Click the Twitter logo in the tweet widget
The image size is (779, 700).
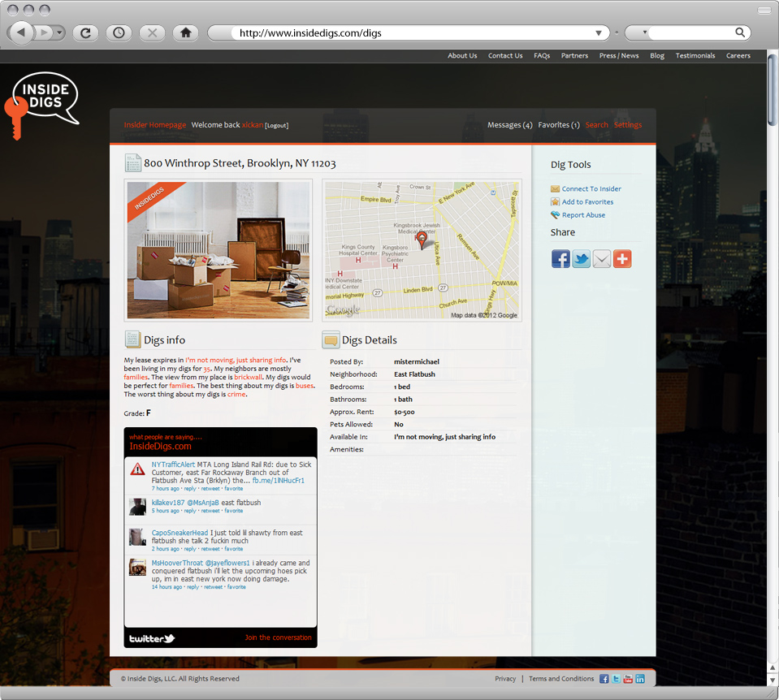click(x=152, y=638)
